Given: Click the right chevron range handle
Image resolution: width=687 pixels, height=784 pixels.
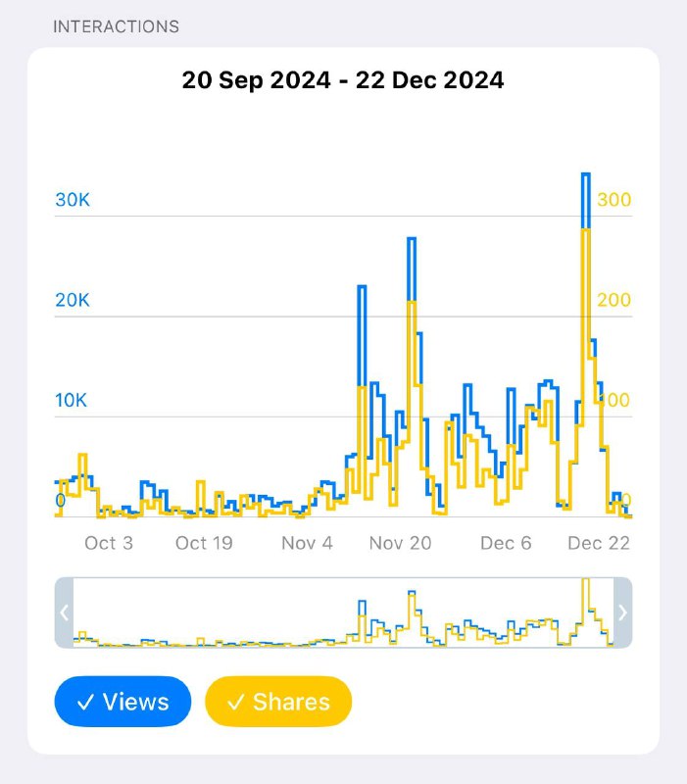Looking at the screenshot, I should click(x=623, y=612).
